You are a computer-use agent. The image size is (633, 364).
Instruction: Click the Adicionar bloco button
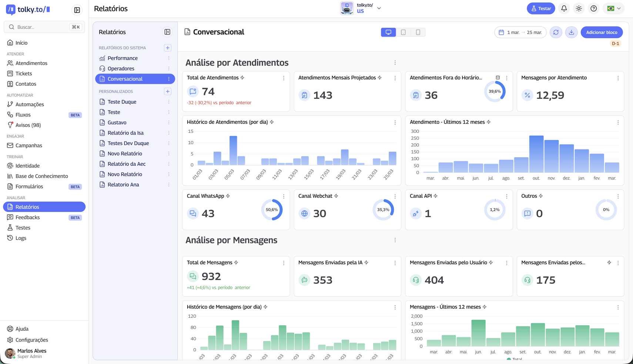point(601,33)
